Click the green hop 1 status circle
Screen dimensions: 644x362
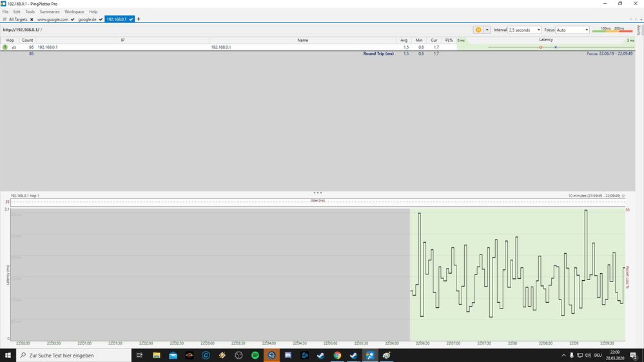5,47
